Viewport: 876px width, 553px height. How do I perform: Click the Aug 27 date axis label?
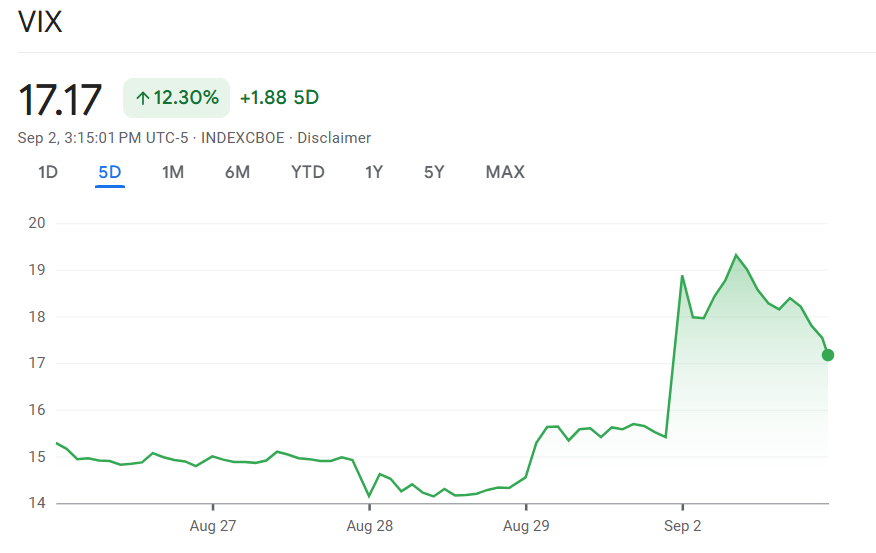pos(213,526)
